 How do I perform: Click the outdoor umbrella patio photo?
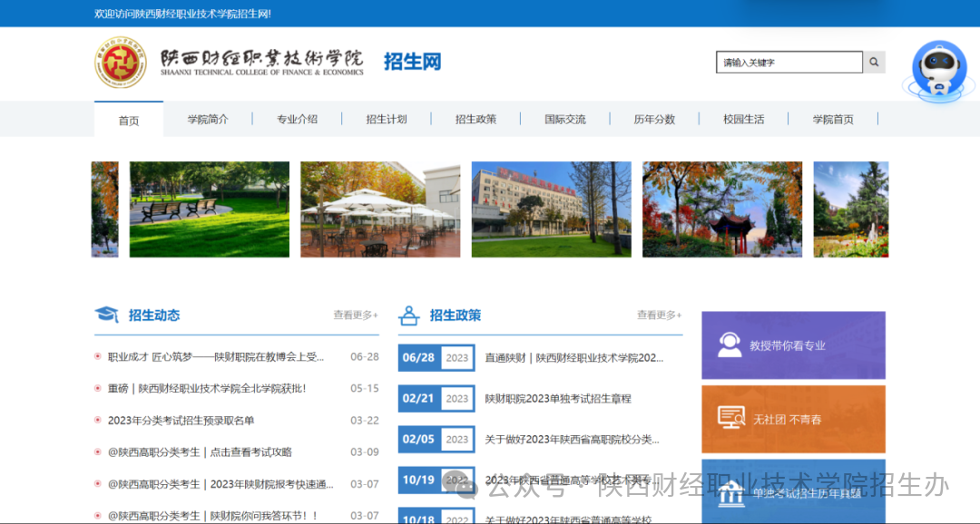(x=380, y=209)
